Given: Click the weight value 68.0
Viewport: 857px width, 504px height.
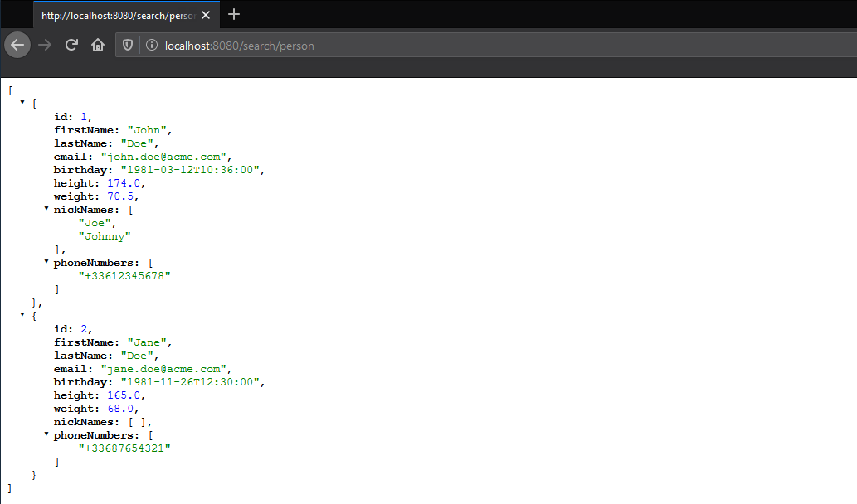Looking at the screenshot, I should tap(120, 409).
